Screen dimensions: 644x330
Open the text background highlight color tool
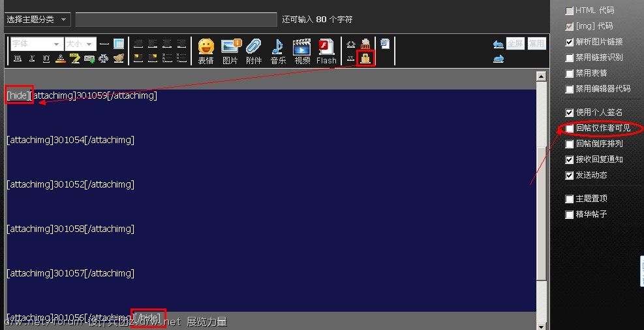point(75,58)
